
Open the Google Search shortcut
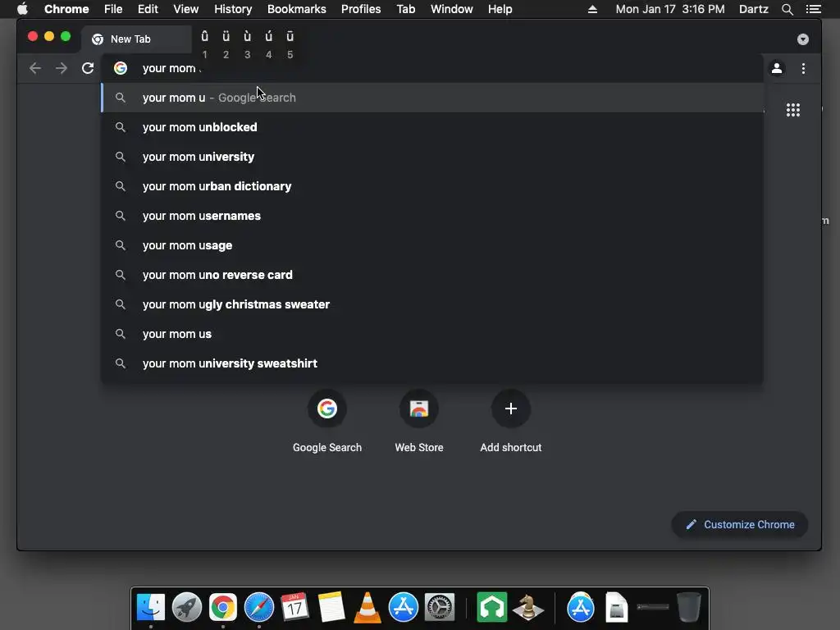326,422
